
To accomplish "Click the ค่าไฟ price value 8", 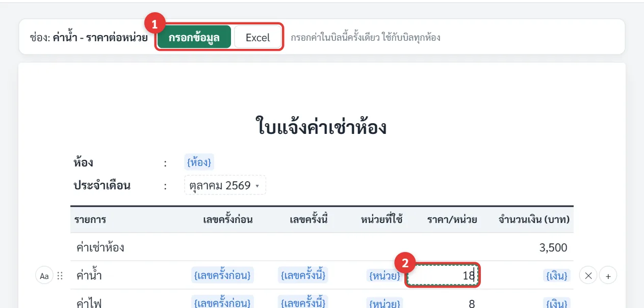I will click(472, 304).
